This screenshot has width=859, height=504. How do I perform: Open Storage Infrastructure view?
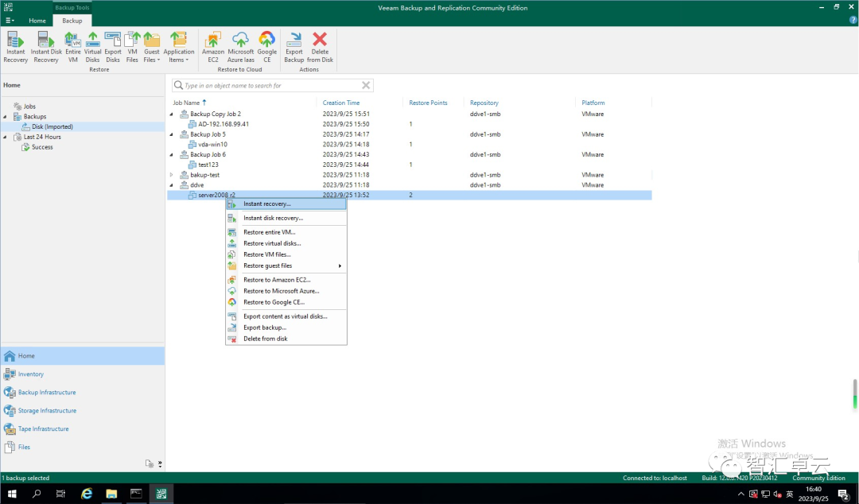click(83, 411)
